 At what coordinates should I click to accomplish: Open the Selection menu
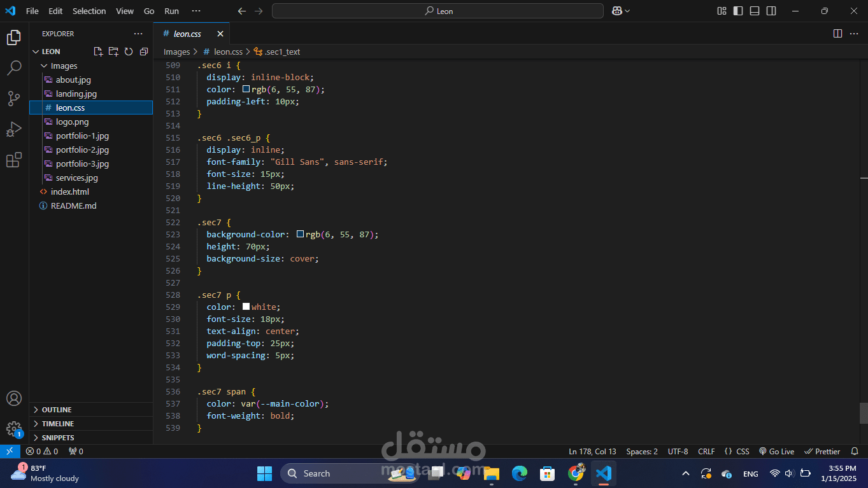pos(89,11)
